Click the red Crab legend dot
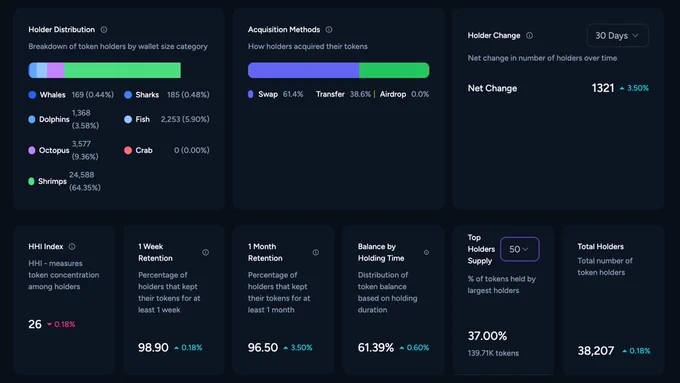The image size is (680, 383). tap(128, 150)
